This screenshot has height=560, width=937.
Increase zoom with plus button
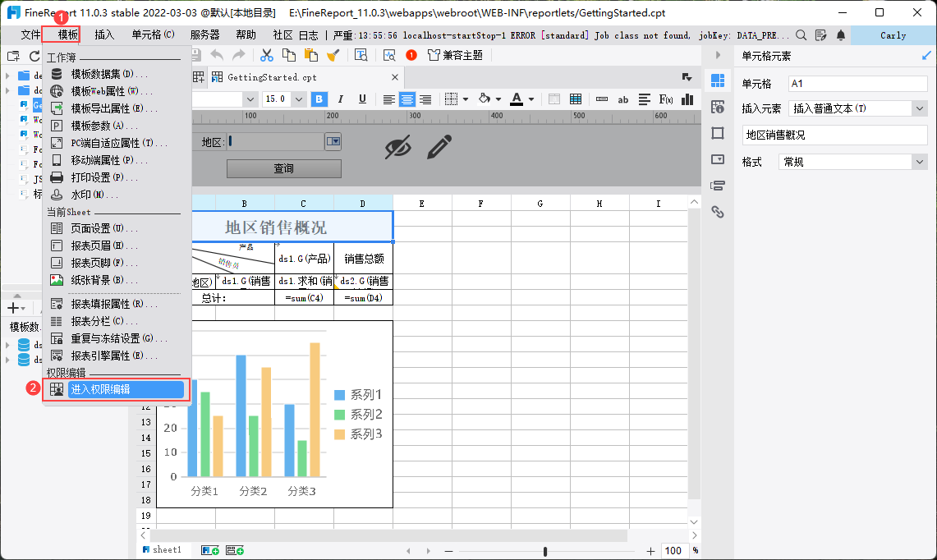point(650,551)
